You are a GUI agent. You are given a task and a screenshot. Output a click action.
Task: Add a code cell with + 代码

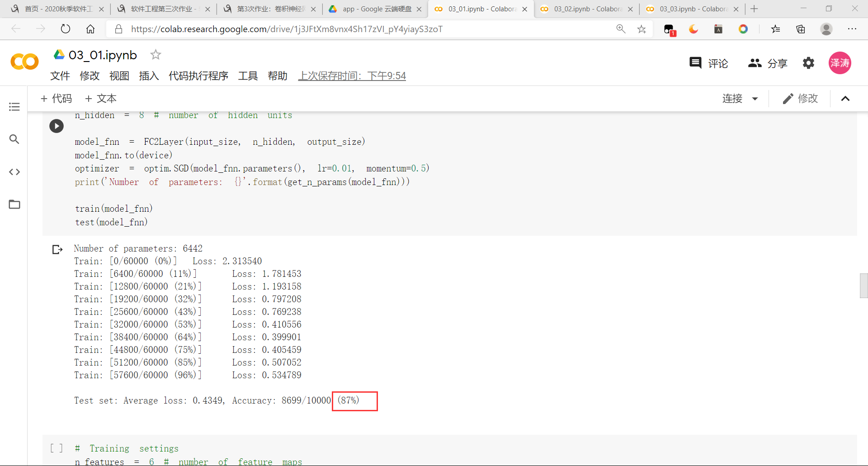click(x=56, y=99)
